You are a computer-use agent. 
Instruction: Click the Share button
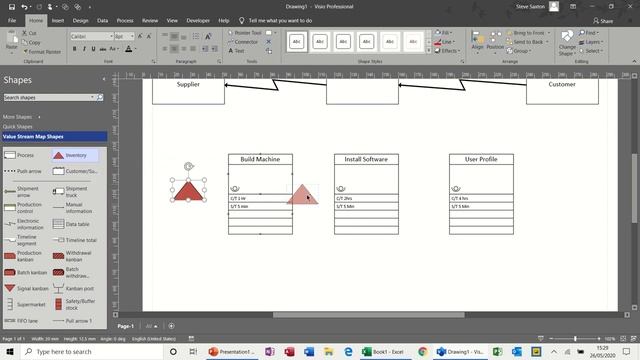[x=603, y=21]
